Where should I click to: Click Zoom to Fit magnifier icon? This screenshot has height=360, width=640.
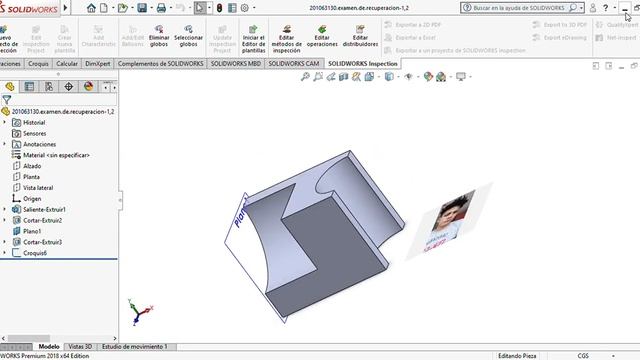(305, 76)
